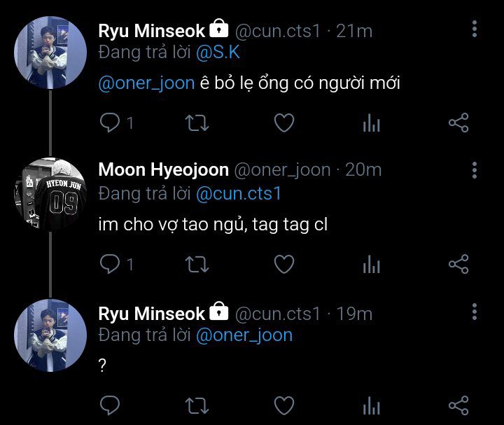Share Ryu Minseok's first tweet

point(458,124)
